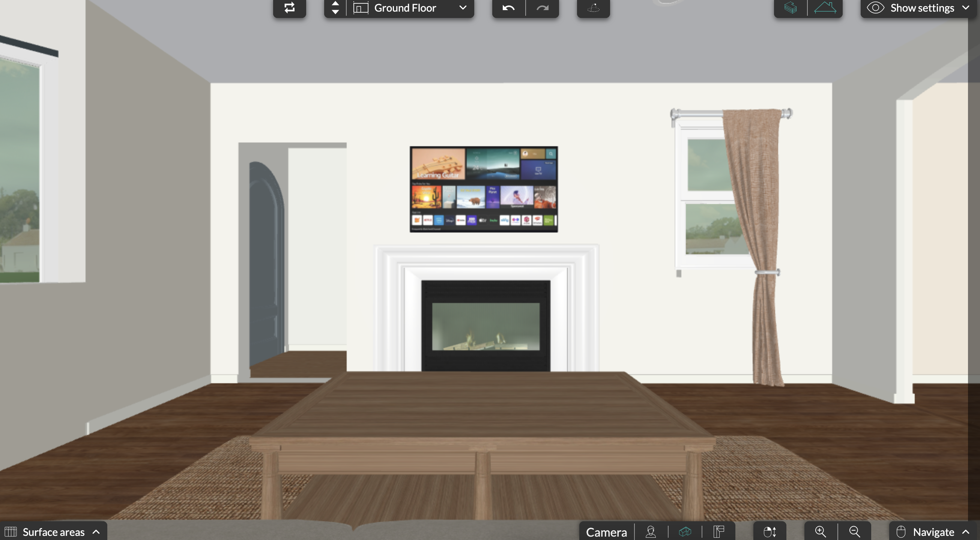Click the wizard hat magic icon

click(593, 7)
